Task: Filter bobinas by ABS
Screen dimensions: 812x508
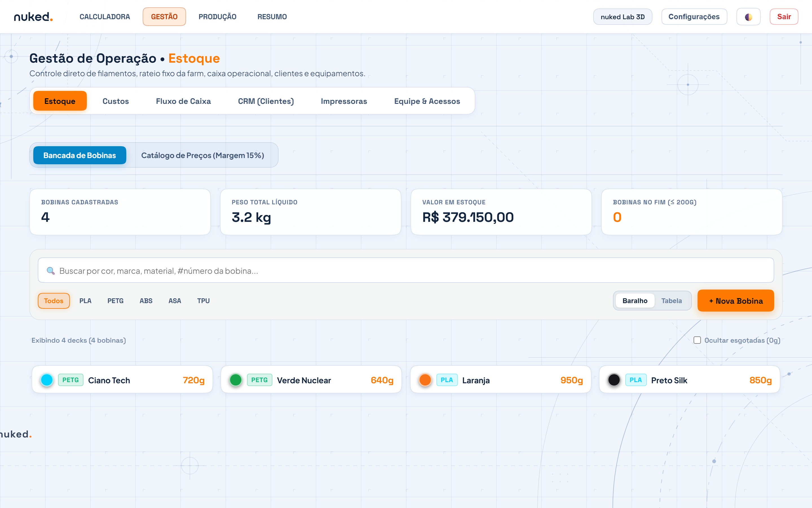Action: point(146,301)
